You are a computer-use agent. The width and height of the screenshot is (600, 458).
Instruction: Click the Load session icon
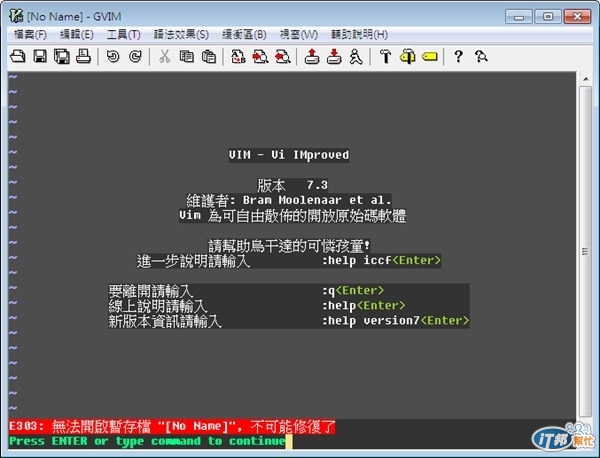tap(312, 57)
